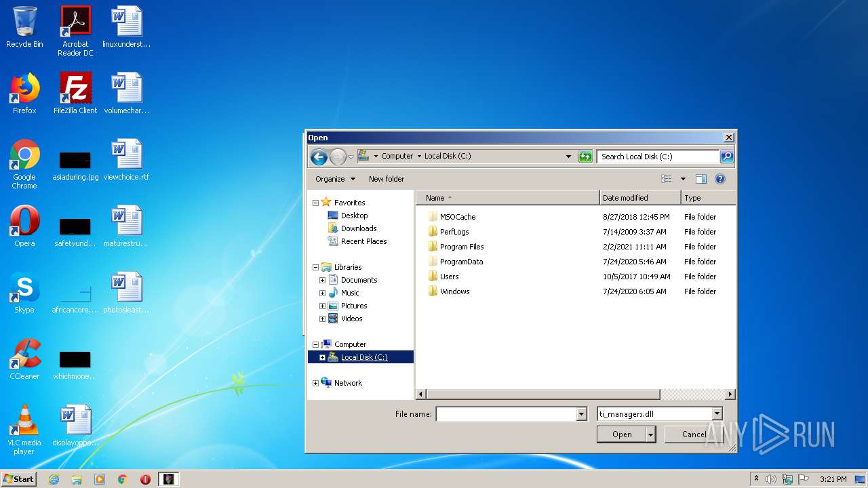Screen dimensions: 868x488
Task: Open the File name dropdown list
Action: (581, 414)
